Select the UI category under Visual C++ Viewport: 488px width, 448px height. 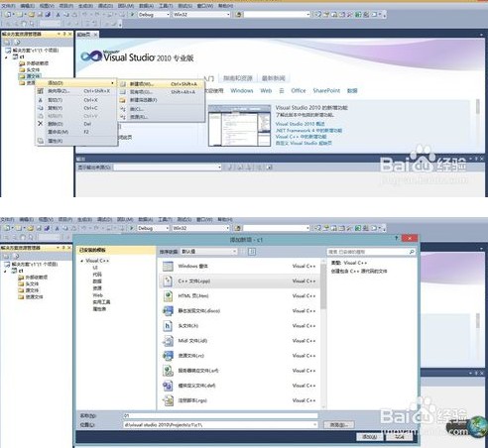click(95, 268)
